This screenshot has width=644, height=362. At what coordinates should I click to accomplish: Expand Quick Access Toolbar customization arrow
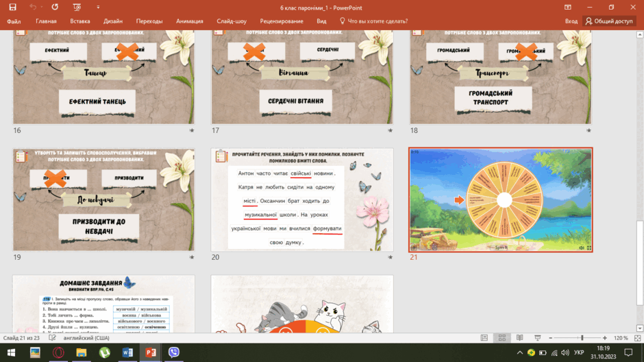(x=98, y=8)
